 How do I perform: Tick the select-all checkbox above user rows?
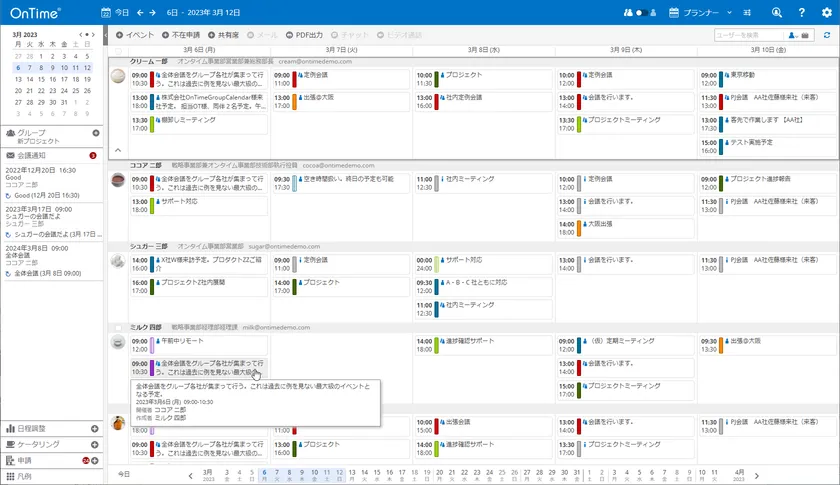coord(119,49)
